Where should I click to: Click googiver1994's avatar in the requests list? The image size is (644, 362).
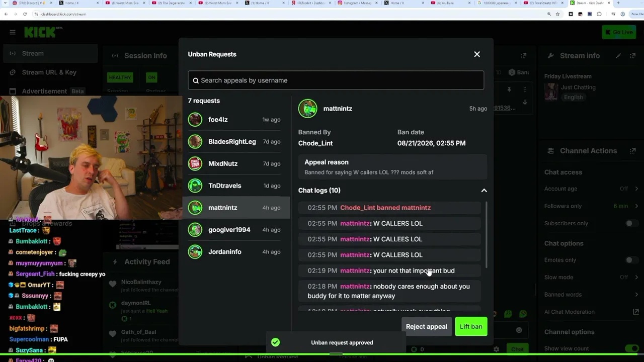click(x=195, y=230)
